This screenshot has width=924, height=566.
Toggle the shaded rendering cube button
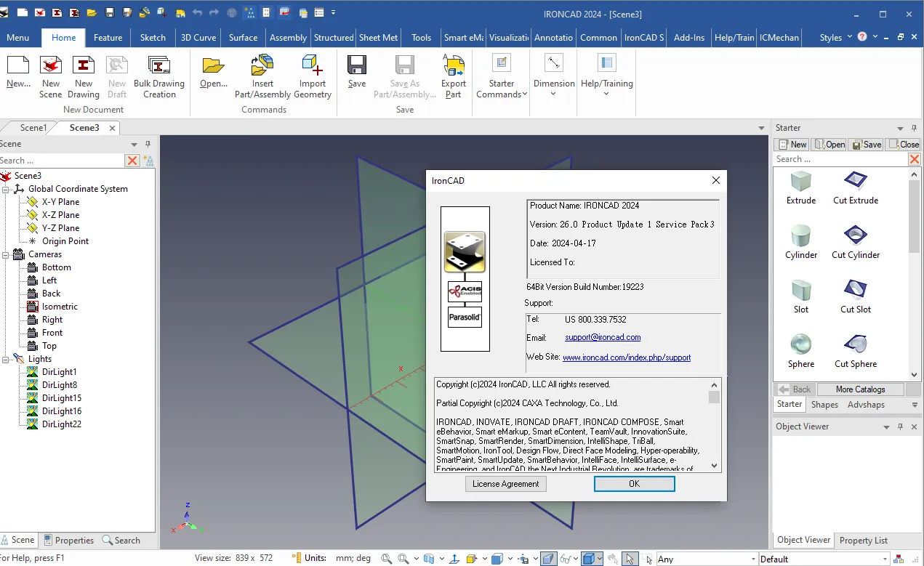(x=590, y=559)
